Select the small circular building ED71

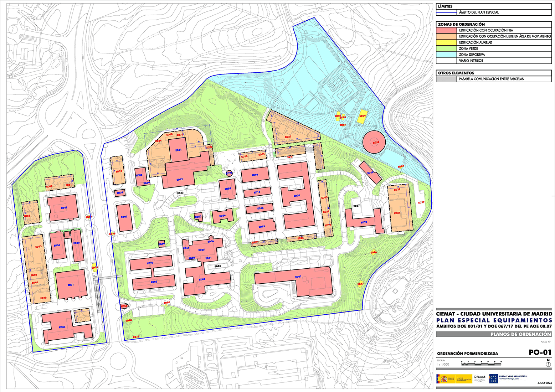pos(229,174)
